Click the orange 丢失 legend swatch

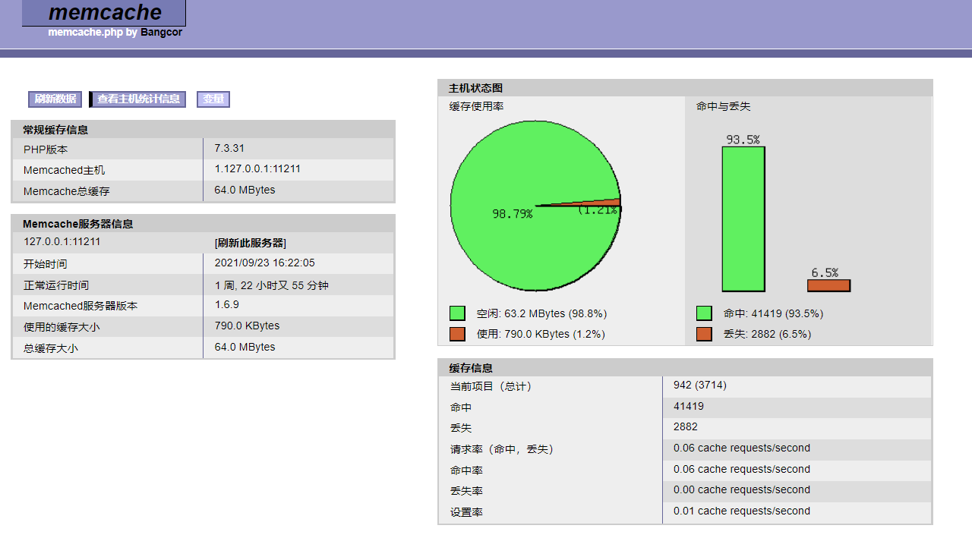[704, 334]
